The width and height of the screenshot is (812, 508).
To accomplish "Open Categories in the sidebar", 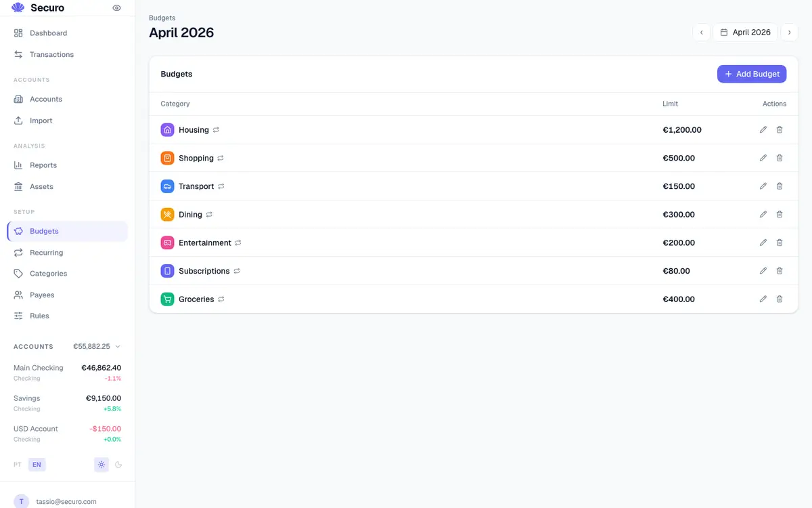I will (x=67, y=274).
